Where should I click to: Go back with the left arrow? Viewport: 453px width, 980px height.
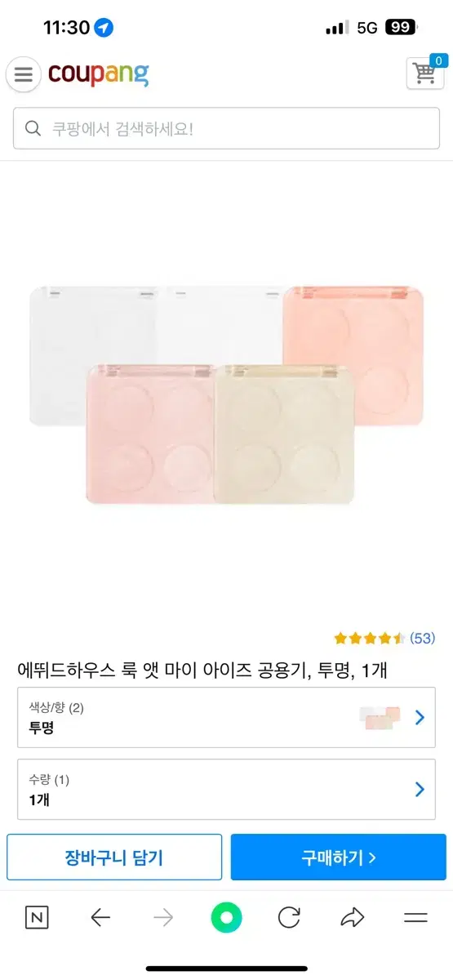point(100,918)
